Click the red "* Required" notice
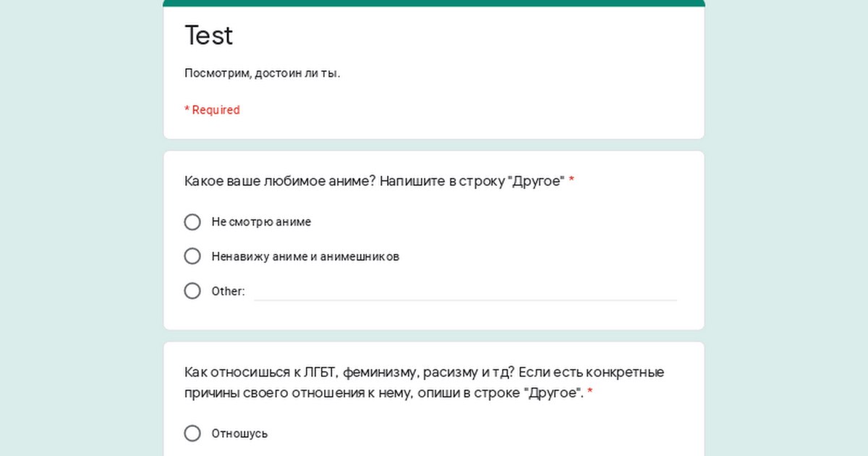Screen dimensions: 868x456 point(212,110)
